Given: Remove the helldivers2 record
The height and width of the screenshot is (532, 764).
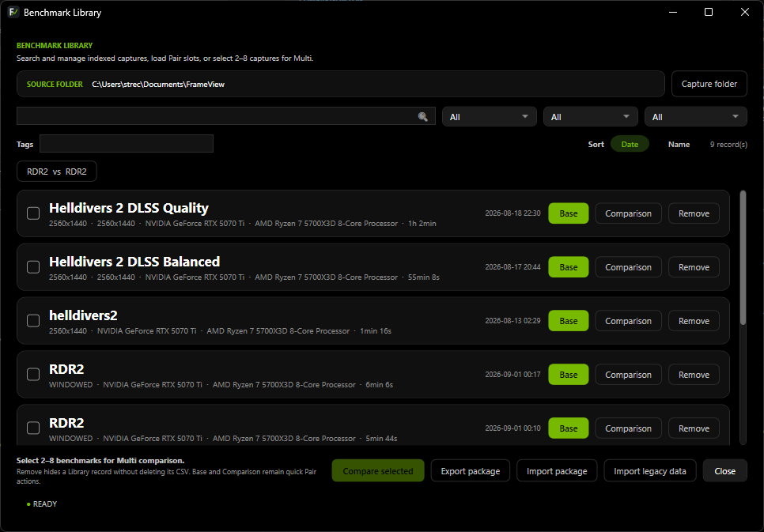Looking at the screenshot, I should [694, 321].
